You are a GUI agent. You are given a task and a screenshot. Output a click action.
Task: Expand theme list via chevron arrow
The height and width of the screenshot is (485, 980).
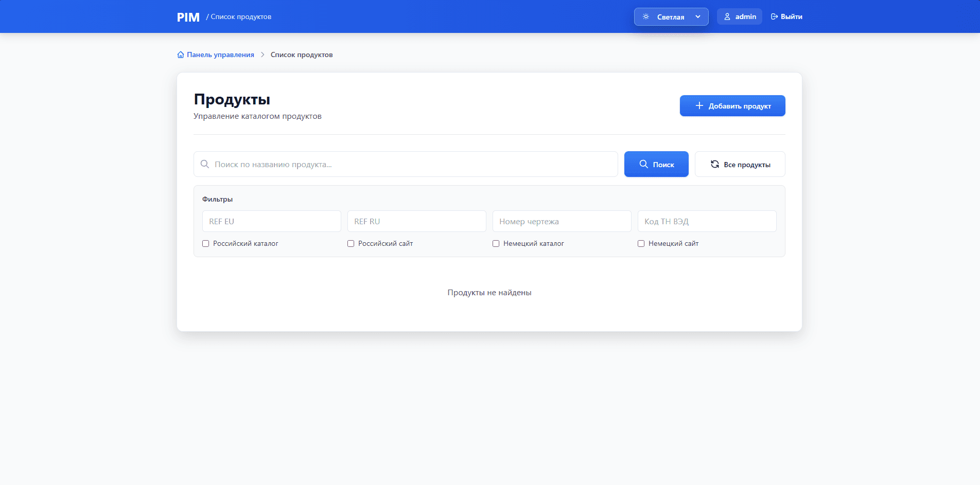(698, 17)
